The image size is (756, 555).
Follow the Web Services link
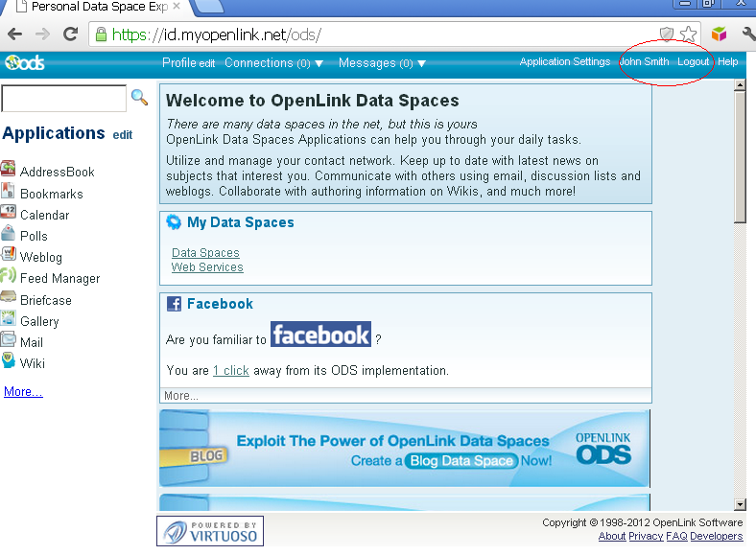pyautogui.click(x=207, y=267)
